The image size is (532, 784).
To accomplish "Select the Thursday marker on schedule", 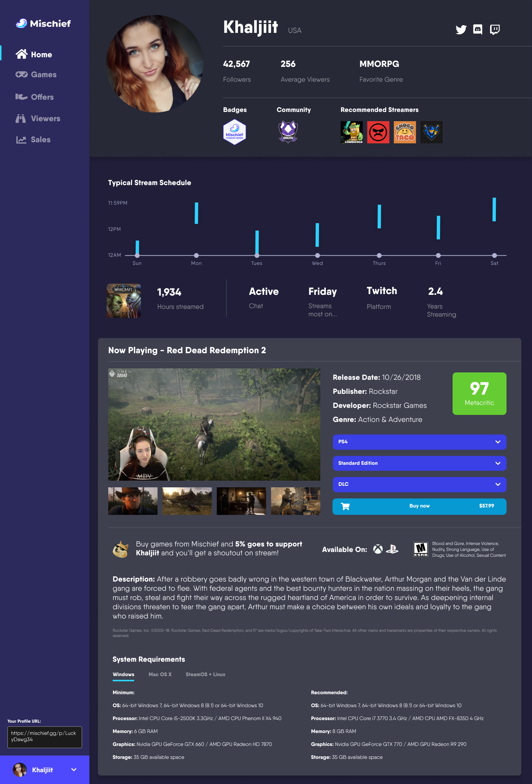I will point(379,255).
